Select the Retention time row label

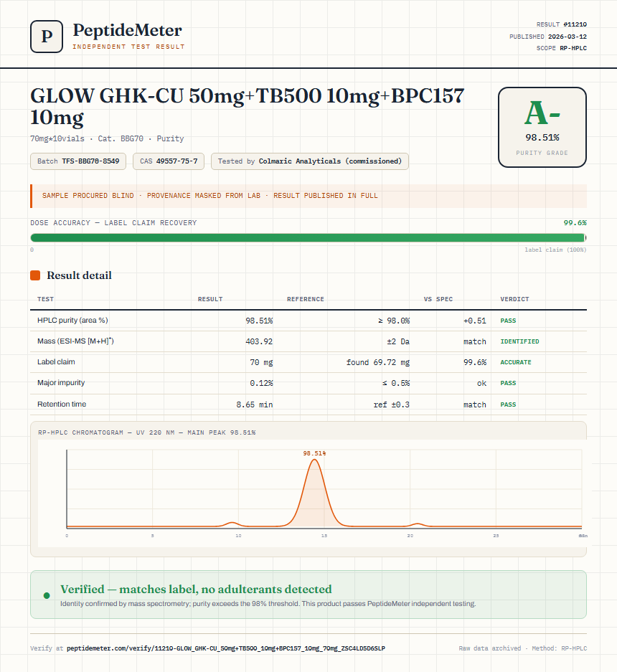[x=62, y=404]
